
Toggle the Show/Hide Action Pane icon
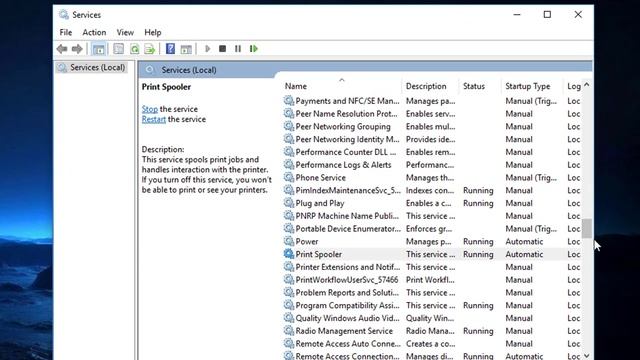click(186, 49)
